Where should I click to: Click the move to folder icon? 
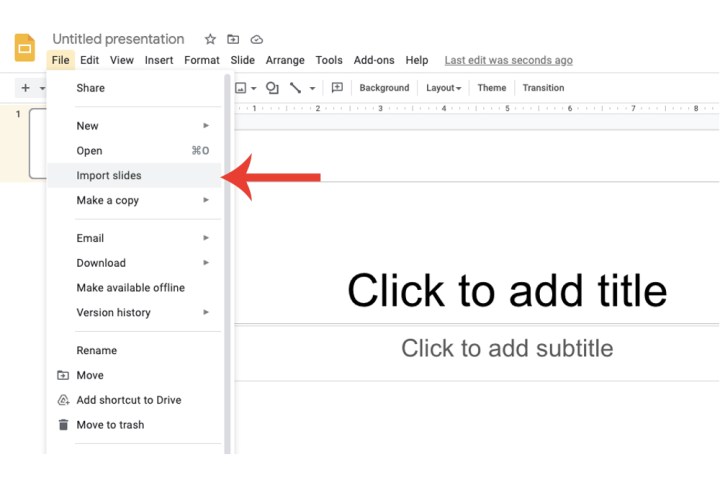(x=233, y=39)
